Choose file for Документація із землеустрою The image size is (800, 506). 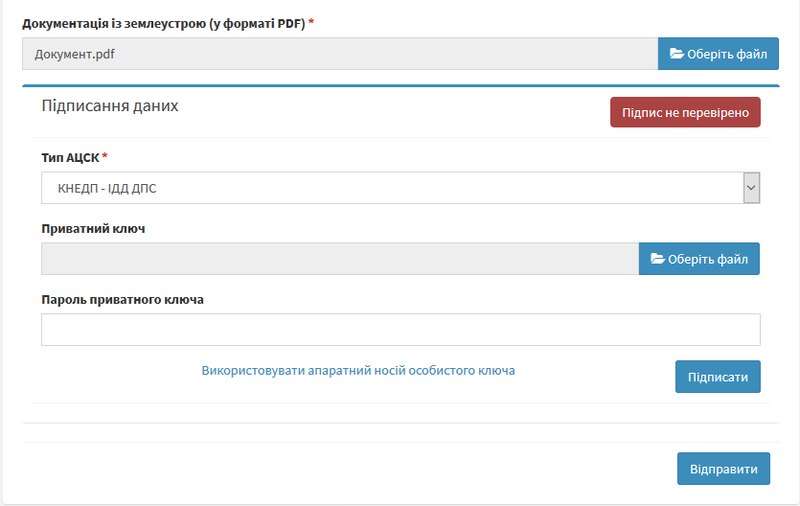click(718, 54)
